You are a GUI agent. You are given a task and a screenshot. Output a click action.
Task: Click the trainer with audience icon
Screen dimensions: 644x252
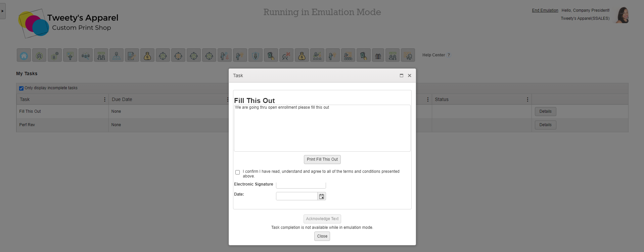[x=348, y=55]
